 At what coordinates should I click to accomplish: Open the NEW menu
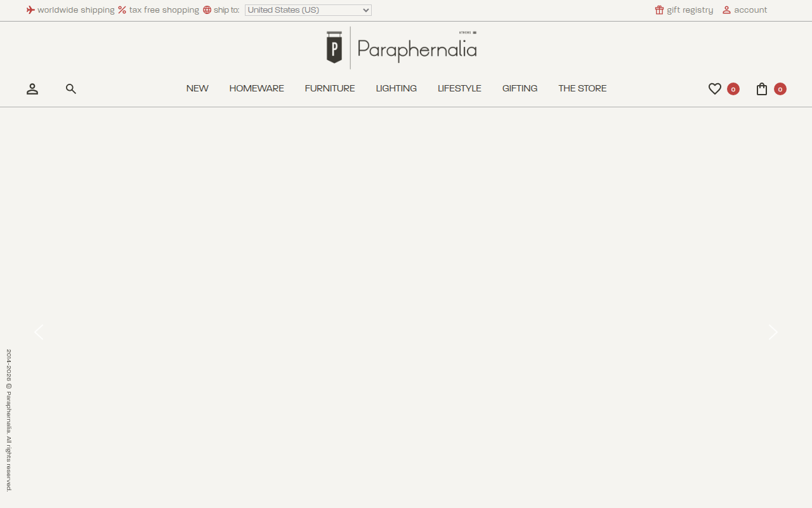pos(197,88)
